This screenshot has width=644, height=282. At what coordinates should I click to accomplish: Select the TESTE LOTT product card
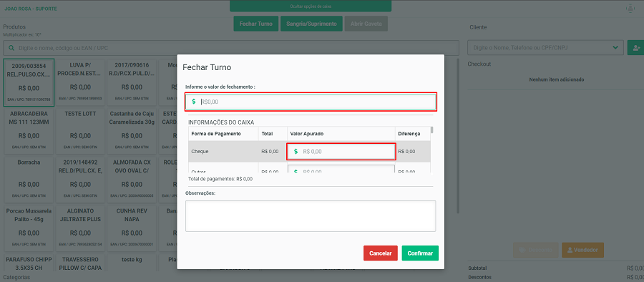point(80,131)
